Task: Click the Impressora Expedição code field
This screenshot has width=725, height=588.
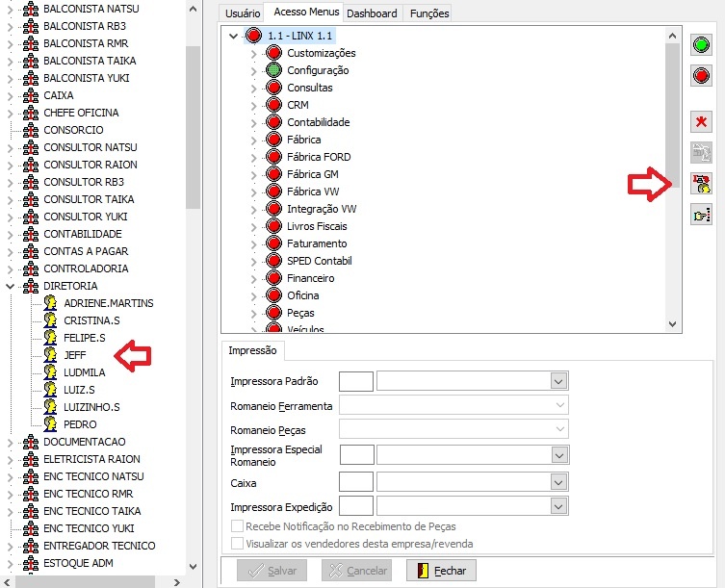Action: (356, 506)
